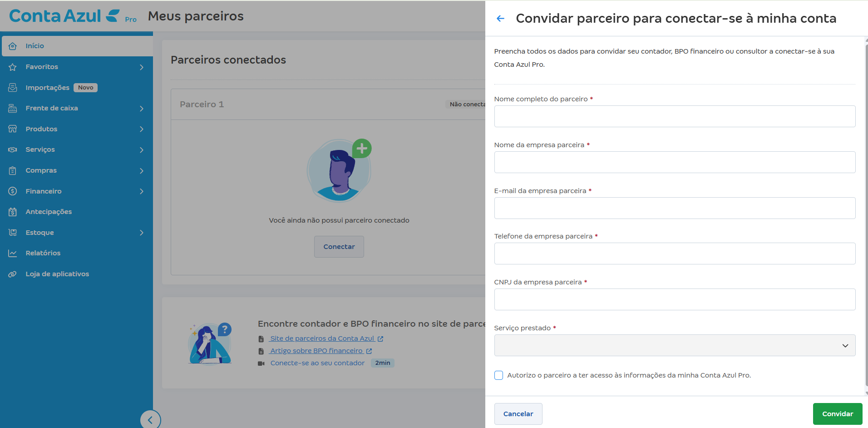Expand Produtos submenu chevron
The height and width of the screenshot is (428, 868).
pyautogui.click(x=142, y=129)
